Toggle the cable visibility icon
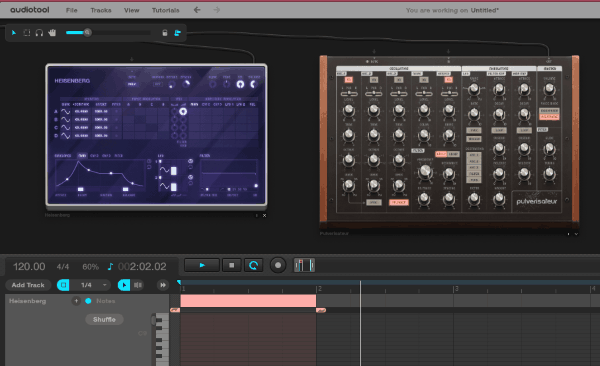Screen dimensions: 600x366 [178, 33]
